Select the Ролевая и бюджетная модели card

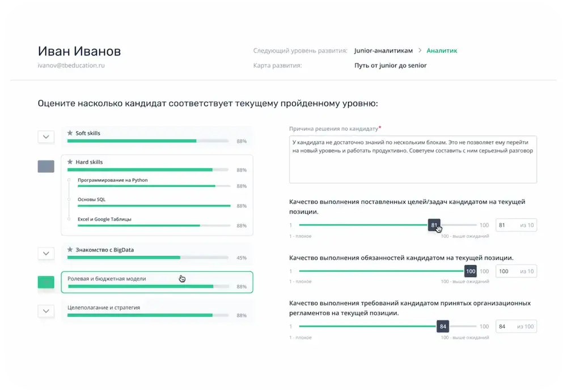[157, 282]
